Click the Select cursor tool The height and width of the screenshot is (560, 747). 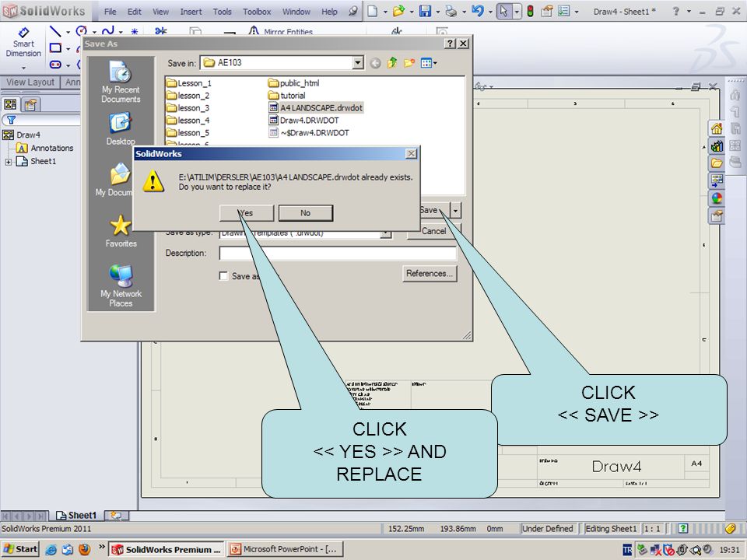(503, 11)
